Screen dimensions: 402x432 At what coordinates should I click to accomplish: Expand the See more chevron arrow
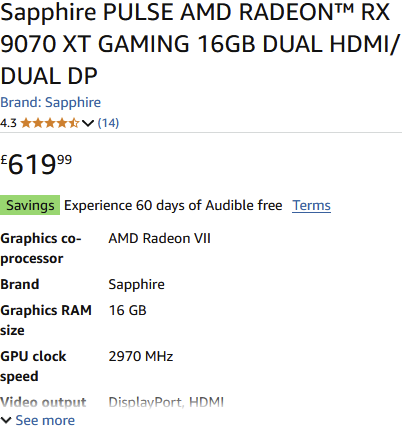6,420
